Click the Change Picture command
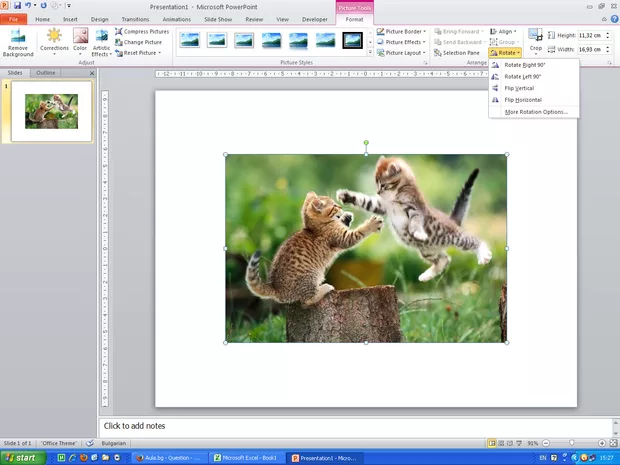 pos(141,42)
